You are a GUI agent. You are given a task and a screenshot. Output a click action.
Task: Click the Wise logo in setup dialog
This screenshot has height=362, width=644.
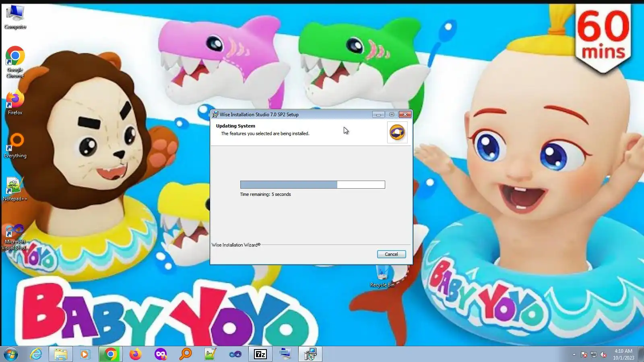(397, 132)
